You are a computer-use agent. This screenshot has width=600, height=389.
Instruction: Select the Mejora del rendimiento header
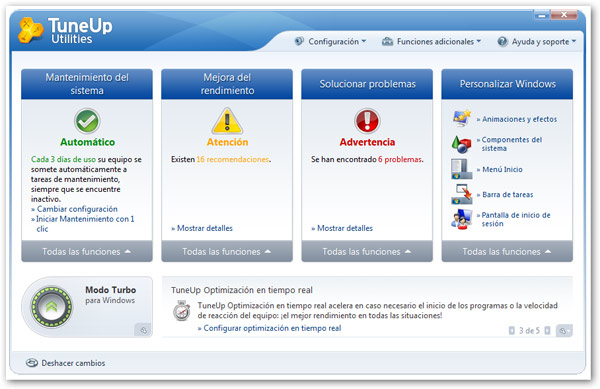pyautogui.click(x=227, y=84)
